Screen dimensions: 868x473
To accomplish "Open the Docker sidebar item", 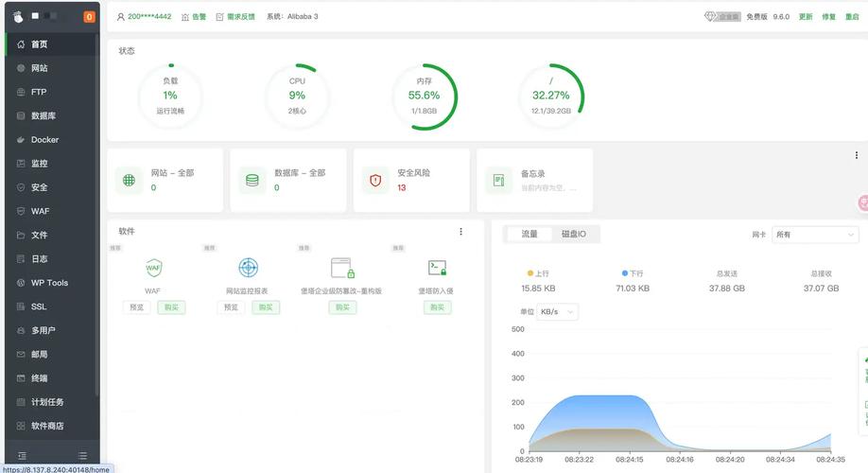I will pos(51,140).
